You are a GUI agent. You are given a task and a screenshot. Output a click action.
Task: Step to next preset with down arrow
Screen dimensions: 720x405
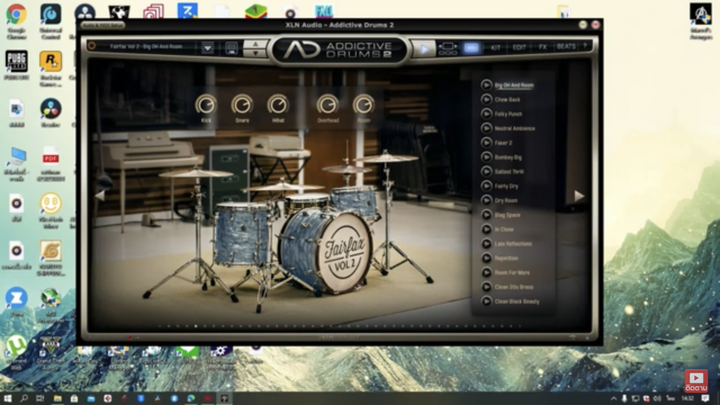(x=255, y=53)
